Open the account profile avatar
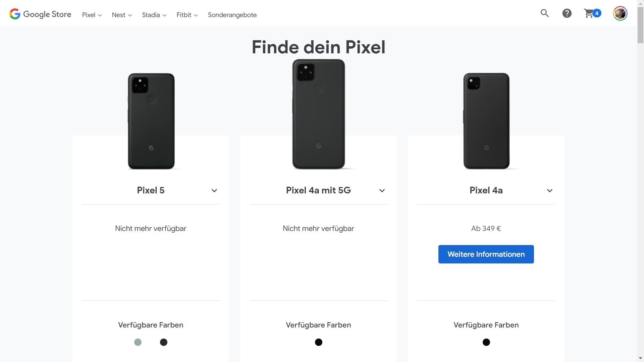Screen dimensions: 644x362 coord(620,13)
